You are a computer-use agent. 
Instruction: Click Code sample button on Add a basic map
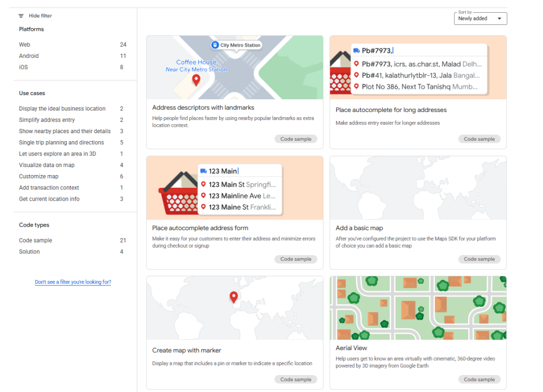(479, 259)
